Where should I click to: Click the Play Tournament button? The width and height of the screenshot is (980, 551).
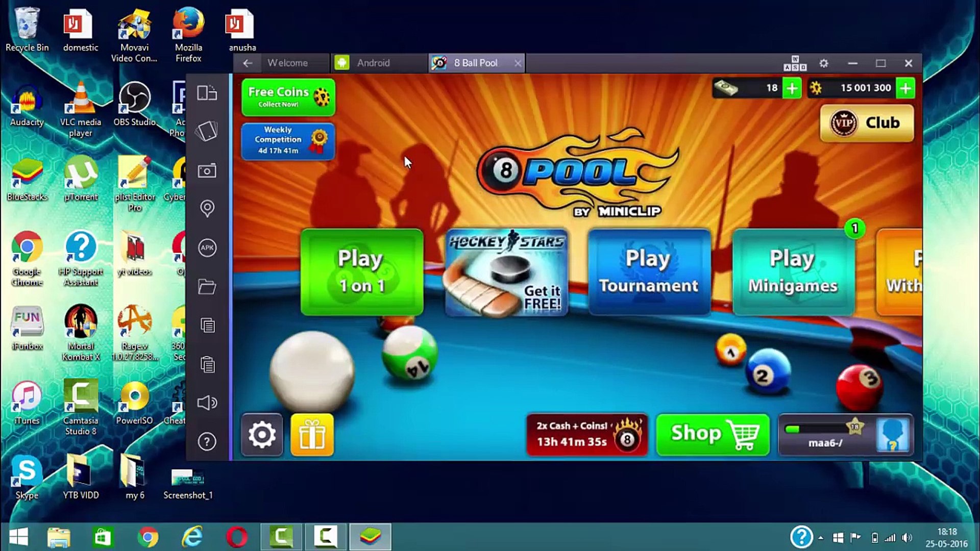click(x=649, y=272)
